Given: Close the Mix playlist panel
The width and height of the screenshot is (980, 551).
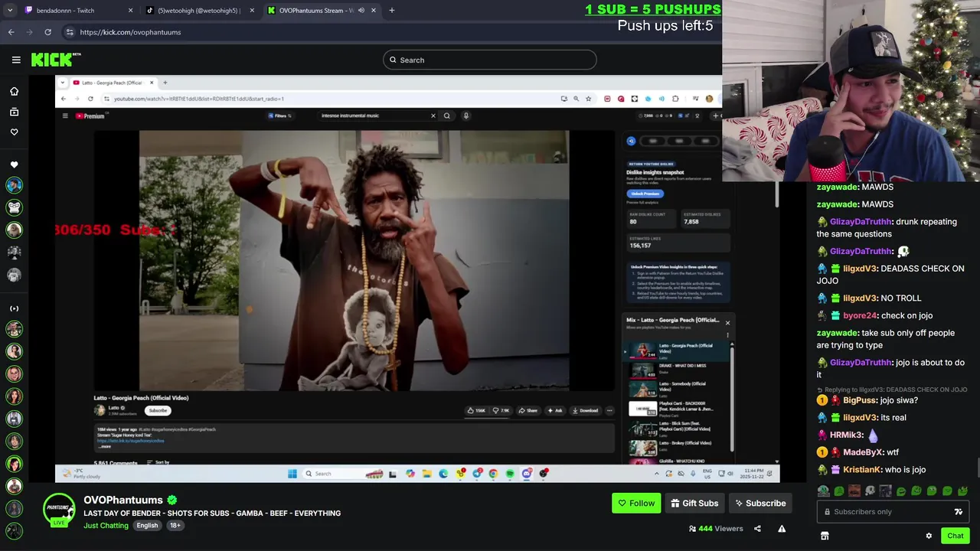Looking at the screenshot, I should click(727, 323).
